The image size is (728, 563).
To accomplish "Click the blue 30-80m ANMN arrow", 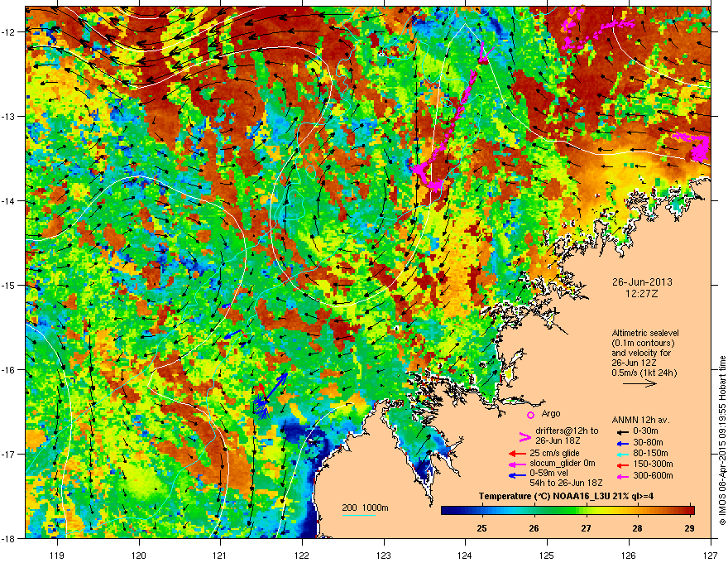I will (621, 443).
